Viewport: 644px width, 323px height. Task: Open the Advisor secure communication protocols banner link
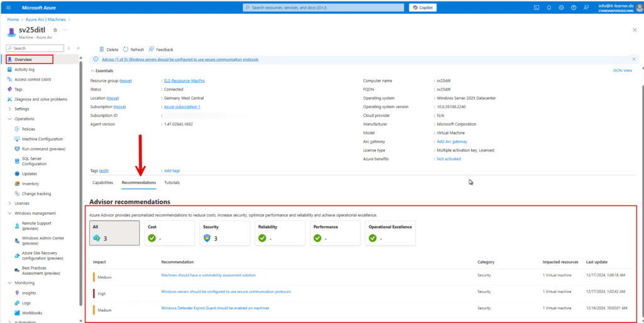[x=180, y=59]
